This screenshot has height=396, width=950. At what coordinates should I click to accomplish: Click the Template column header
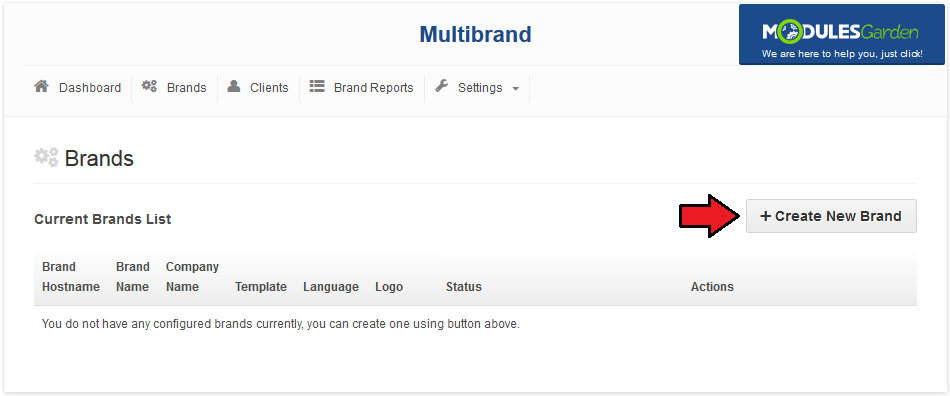point(261,287)
